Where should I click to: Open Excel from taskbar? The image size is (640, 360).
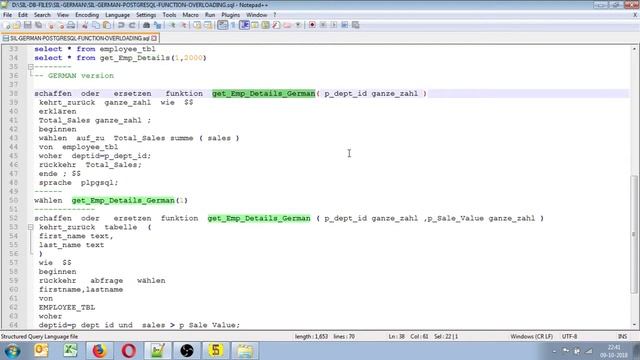[70, 351]
